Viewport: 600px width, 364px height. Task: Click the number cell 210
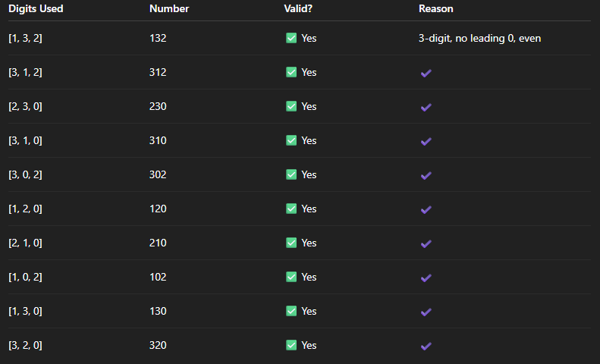[x=158, y=243]
